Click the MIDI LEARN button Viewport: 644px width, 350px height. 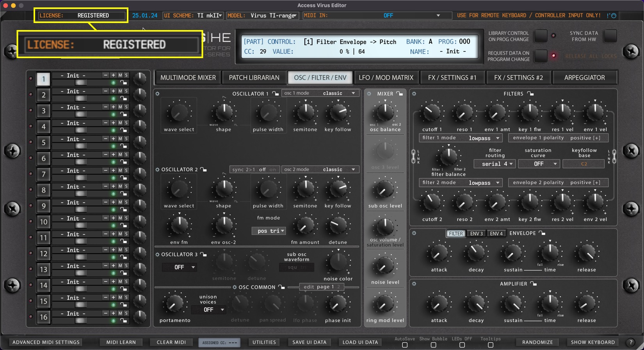[x=121, y=342]
